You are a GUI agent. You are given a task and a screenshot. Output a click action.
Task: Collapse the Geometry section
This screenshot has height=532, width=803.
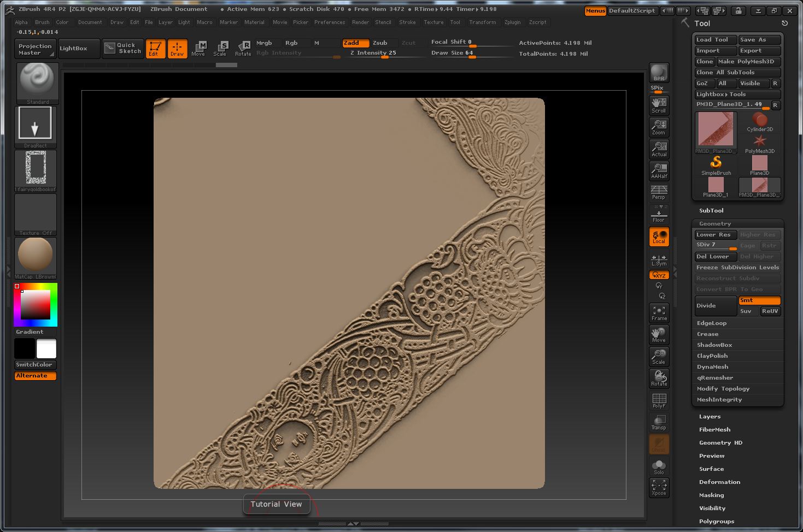[x=715, y=223]
